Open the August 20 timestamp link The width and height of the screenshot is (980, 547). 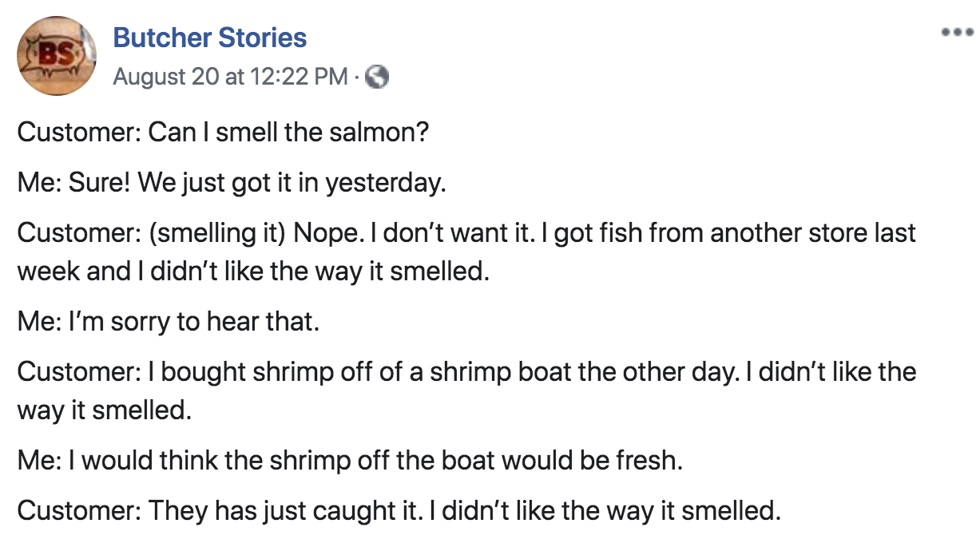tap(230, 77)
